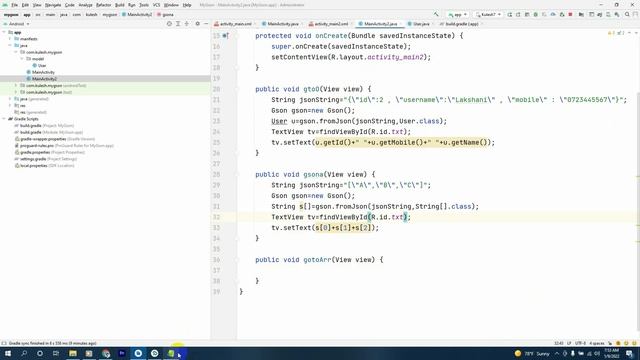Image resolution: width=640 pixels, height=360 pixels.
Task: Collapse the app module tree node
Action: click(4, 32)
